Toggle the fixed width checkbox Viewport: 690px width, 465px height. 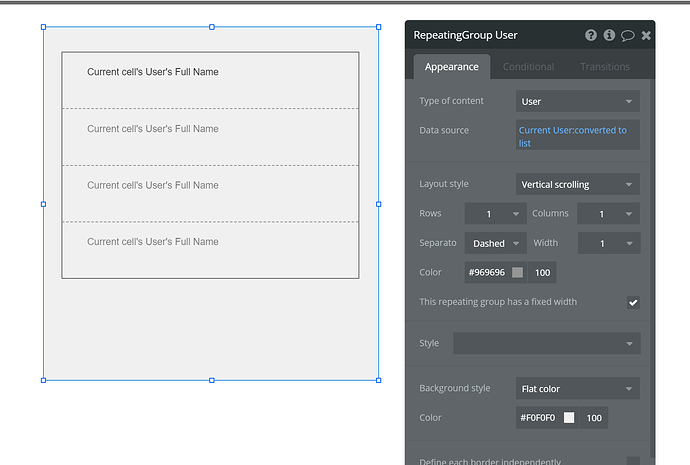(x=633, y=302)
